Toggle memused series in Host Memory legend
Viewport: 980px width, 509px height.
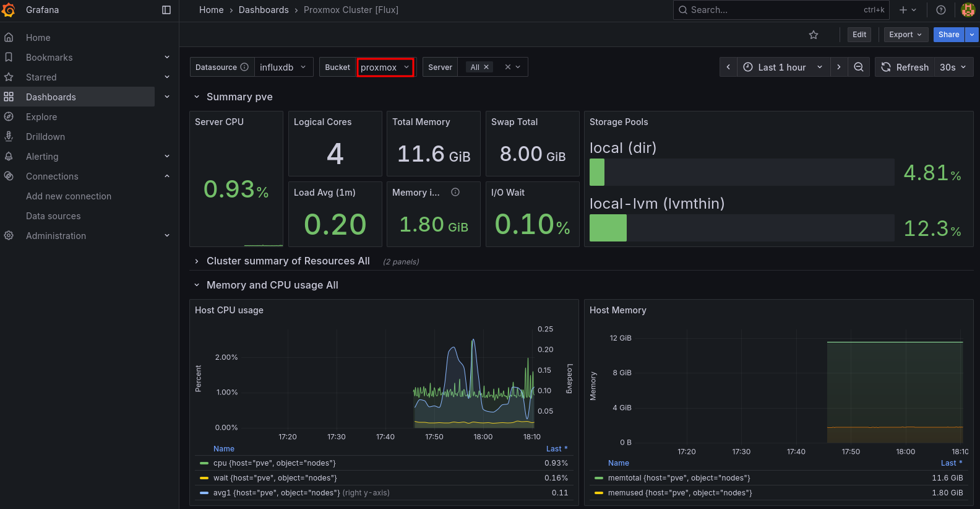(x=679, y=493)
